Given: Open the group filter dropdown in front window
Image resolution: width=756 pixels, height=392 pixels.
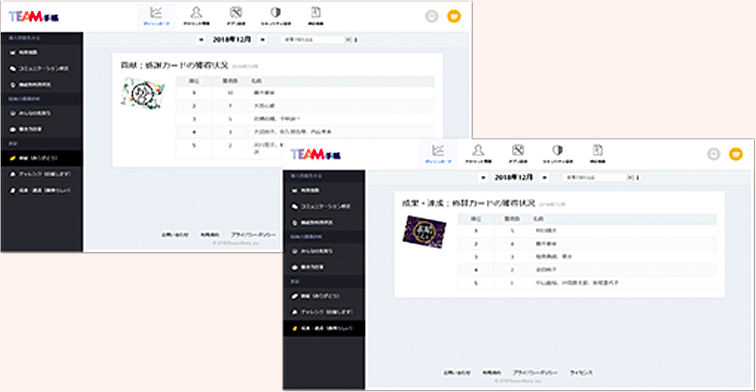Looking at the screenshot, I should point(599,177).
